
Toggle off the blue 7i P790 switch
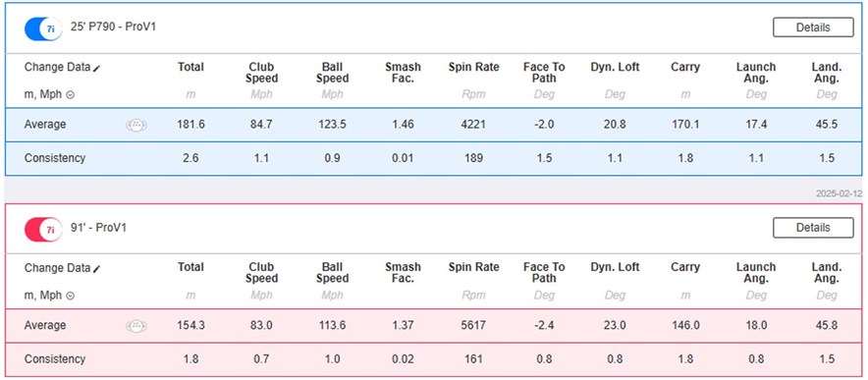coord(43,28)
